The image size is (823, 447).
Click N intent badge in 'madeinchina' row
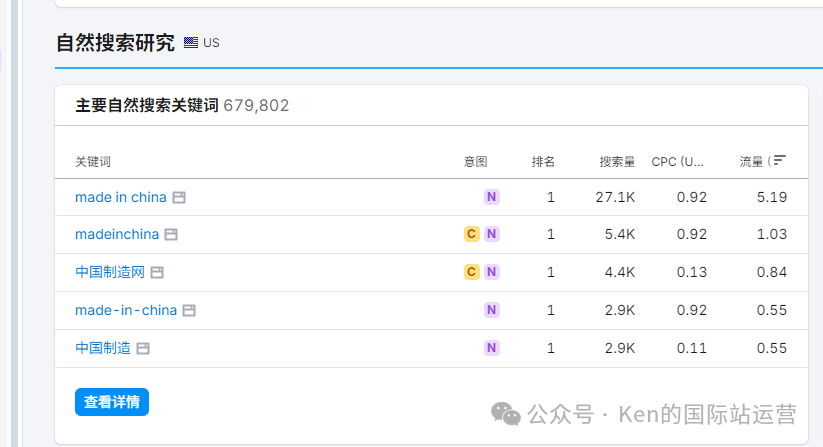(491, 234)
